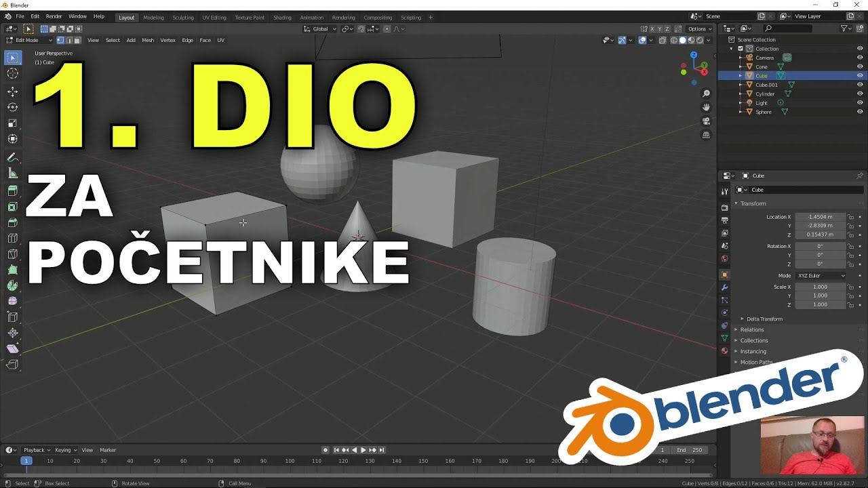The width and height of the screenshot is (868, 488).
Task: Switch to the Shading workspace tab
Action: click(282, 18)
